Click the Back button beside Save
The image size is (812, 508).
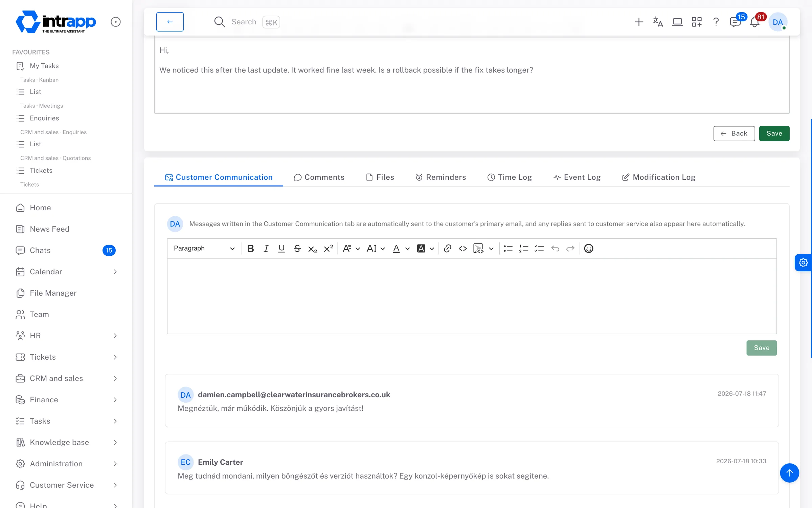[x=734, y=133]
